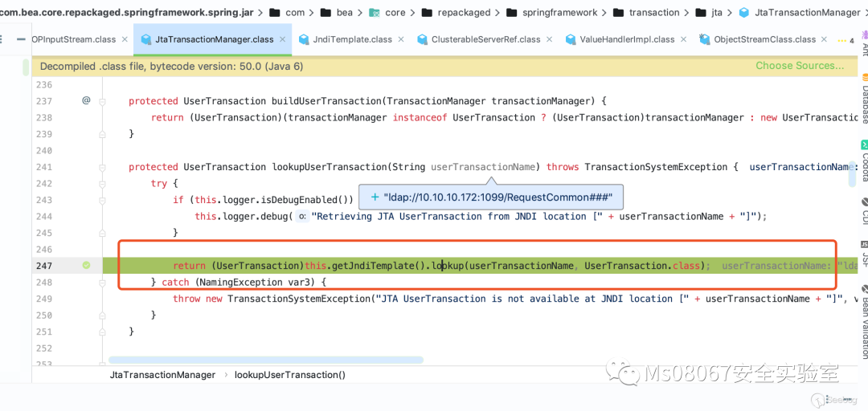Click the class icon on ValueHandlerImpl.class tab
Image resolution: width=868 pixels, height=411 pixels.
pos(570,39)
